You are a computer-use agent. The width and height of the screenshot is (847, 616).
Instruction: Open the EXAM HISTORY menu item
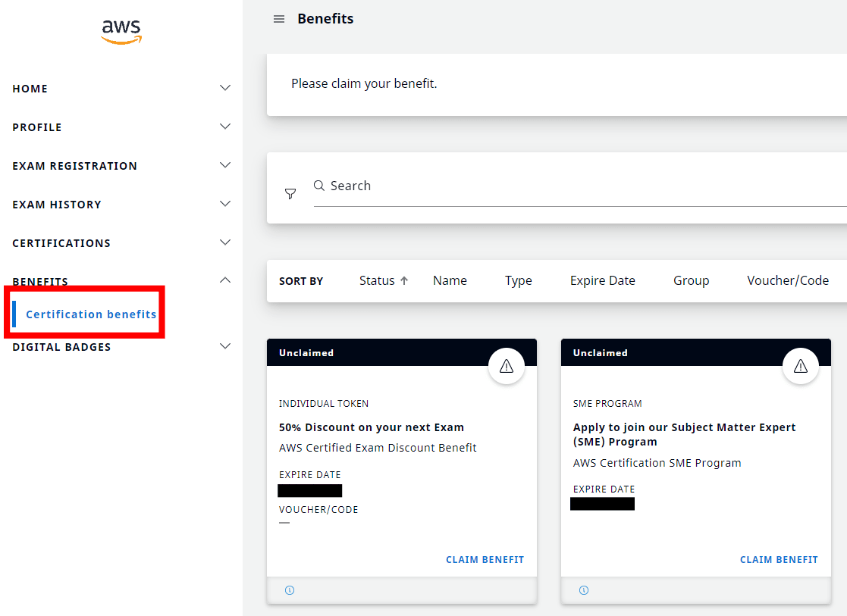(x=57, y=205)
